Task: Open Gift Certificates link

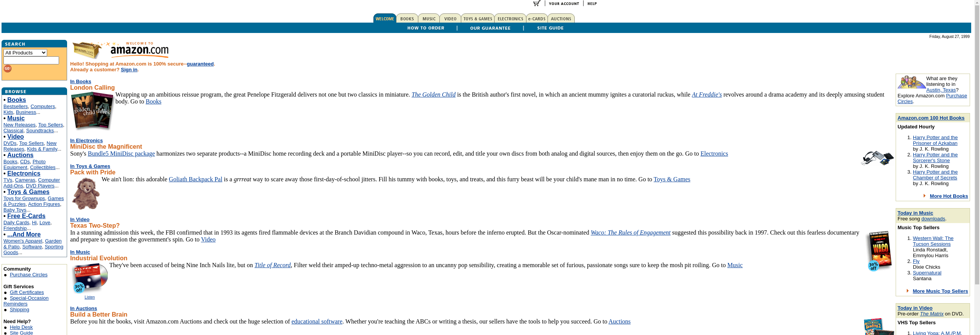Action: pyautogui.click(x=27, y=292)
